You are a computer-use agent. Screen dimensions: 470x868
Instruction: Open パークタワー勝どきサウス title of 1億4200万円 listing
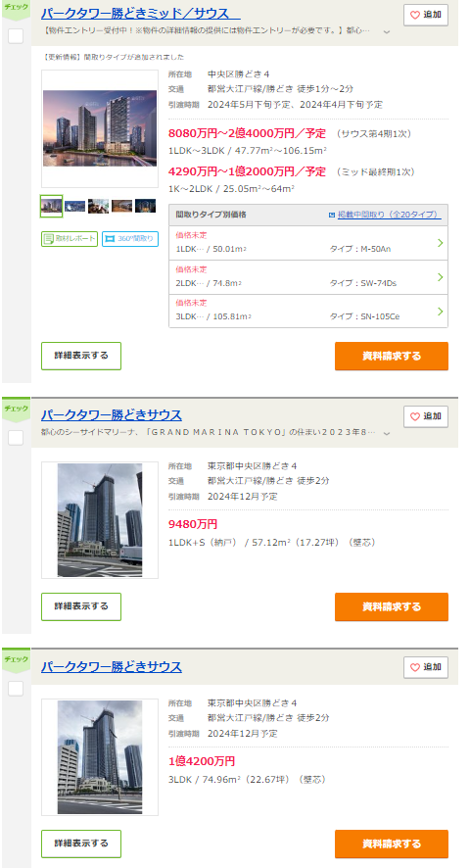[x=112, y=666]
